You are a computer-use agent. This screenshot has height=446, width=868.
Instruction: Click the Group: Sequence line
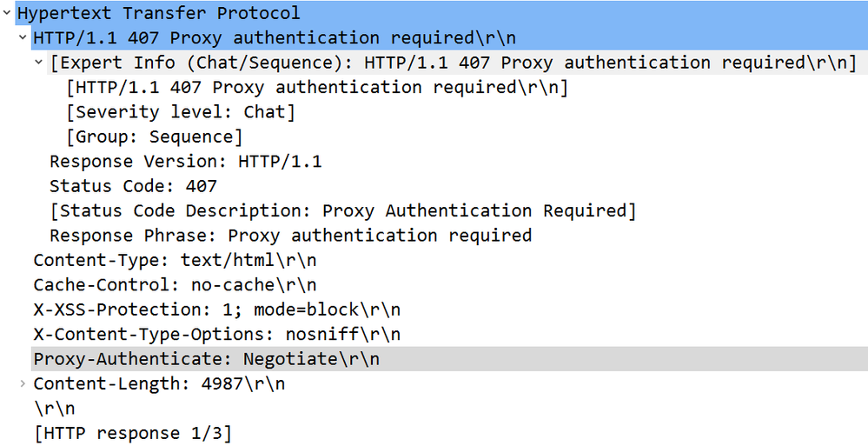coord(155,136)
